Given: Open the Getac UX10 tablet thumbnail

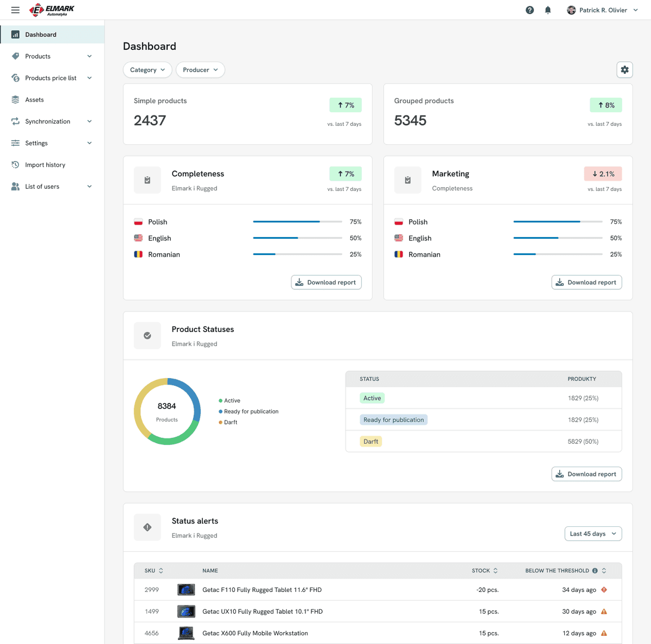Looking at the screenshot, I should 186,611.
